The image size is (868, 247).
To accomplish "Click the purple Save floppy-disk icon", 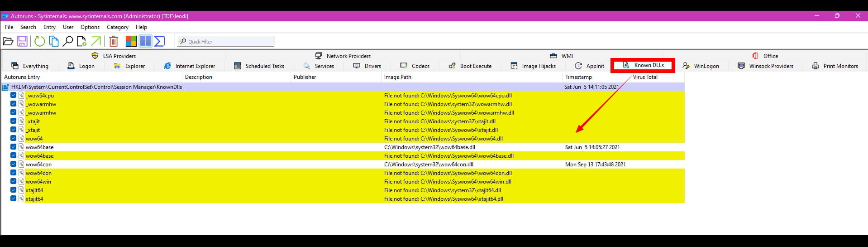I will [x=22, y=41].
